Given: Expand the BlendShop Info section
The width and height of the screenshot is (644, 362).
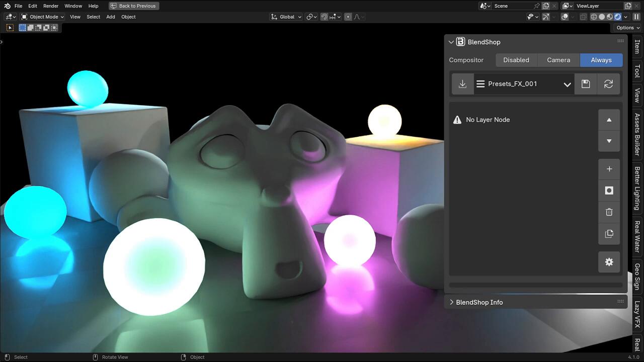Looking at the screenshot, I should (478, 302).
